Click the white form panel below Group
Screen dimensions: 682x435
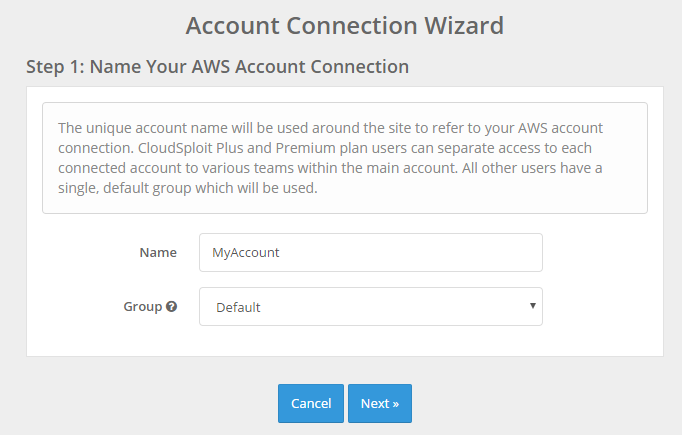coord(344,341)
